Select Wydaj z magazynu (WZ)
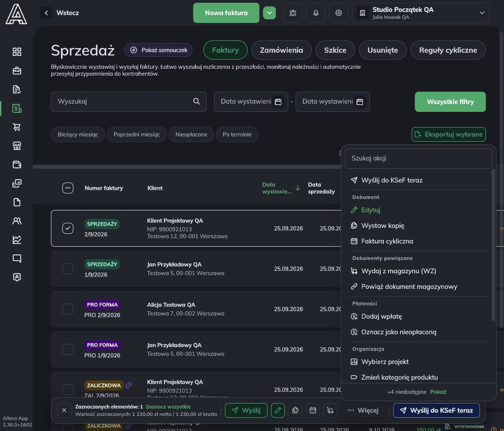 419,271
